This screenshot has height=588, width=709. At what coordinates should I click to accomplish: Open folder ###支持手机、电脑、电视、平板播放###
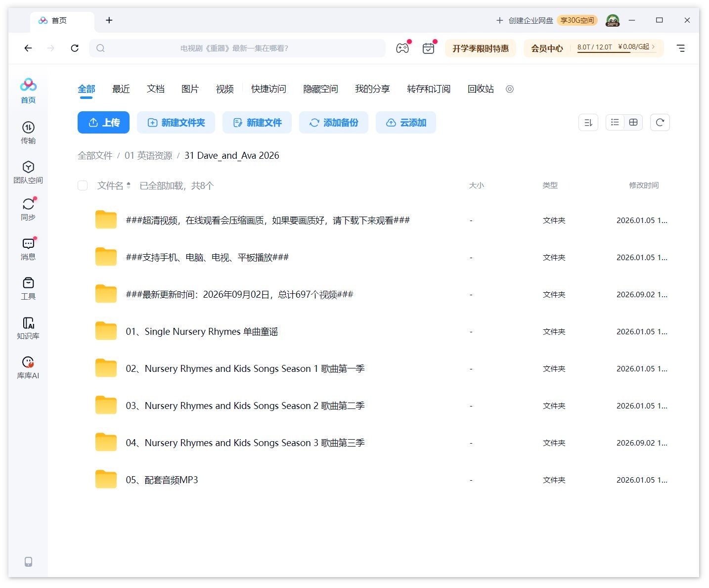pyautogui.click(x=207, y=257)
